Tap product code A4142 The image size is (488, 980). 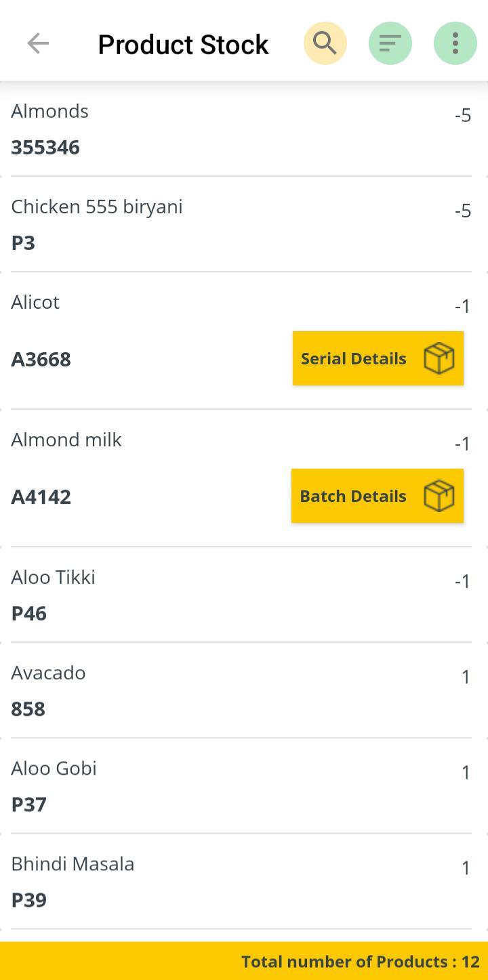(x=41, y=497)
